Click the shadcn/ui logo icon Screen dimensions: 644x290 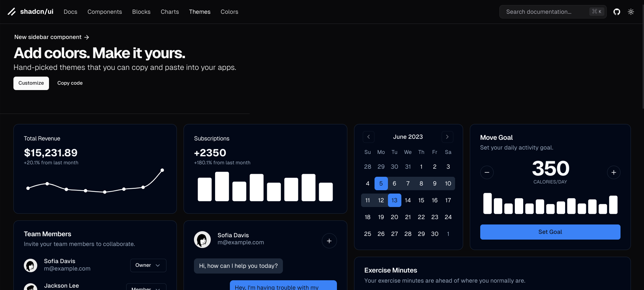(12, 12)
